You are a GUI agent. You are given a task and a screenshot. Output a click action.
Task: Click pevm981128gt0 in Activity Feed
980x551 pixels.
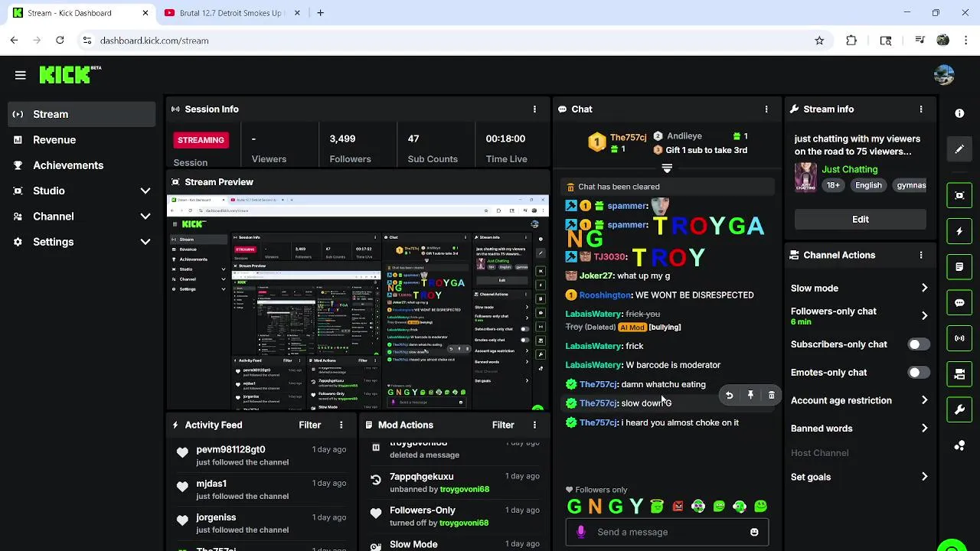point(230,450)
